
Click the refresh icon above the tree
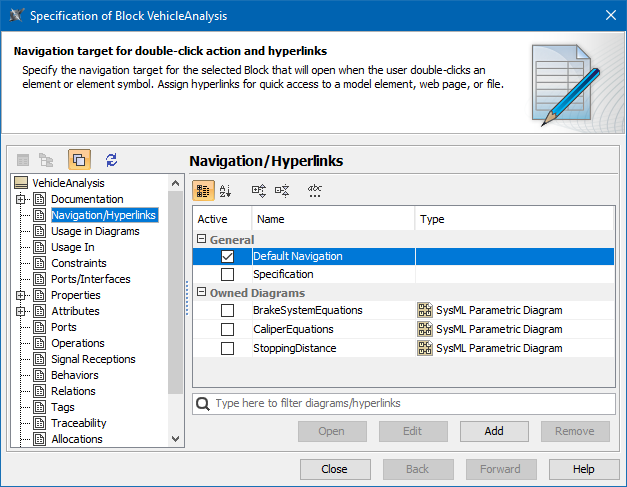coord(111,160)
